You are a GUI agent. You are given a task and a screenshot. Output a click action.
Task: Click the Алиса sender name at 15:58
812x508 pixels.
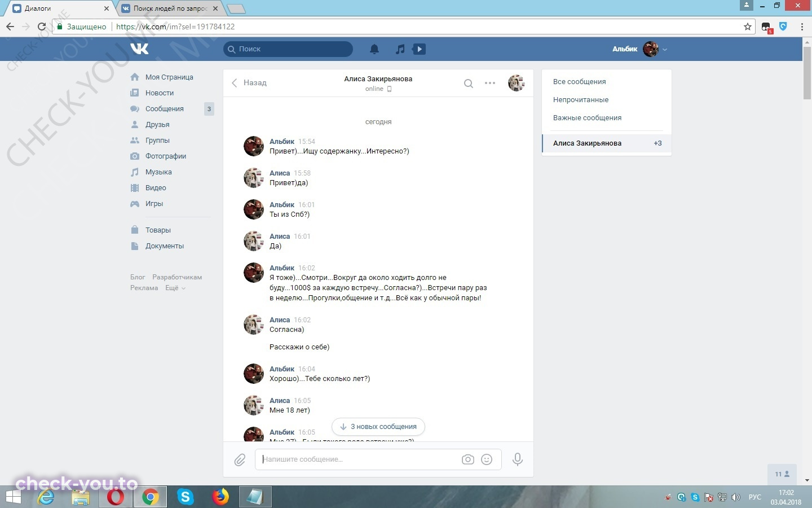point(280,173)
